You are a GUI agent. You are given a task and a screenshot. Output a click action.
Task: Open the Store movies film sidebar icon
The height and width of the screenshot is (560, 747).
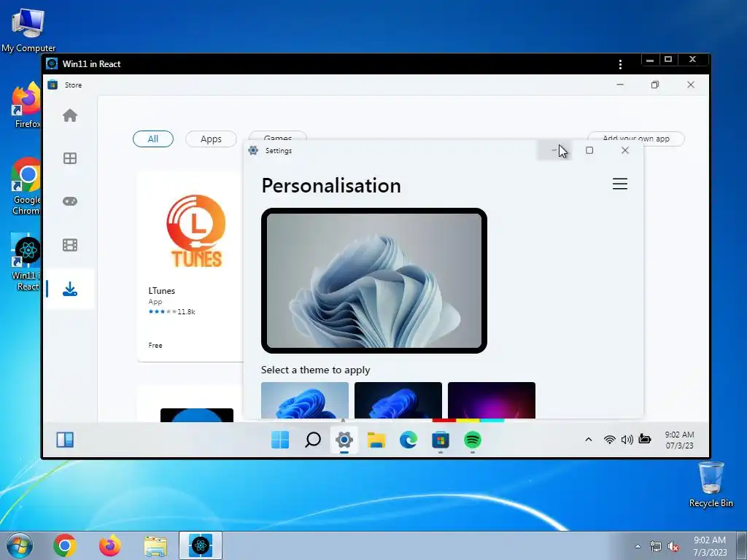click(70, 245)
